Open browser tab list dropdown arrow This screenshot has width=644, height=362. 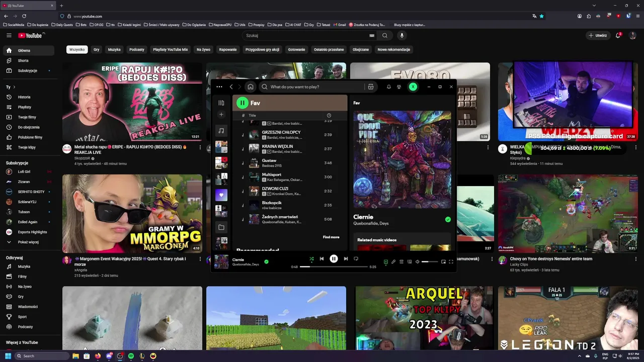point(594,6)
